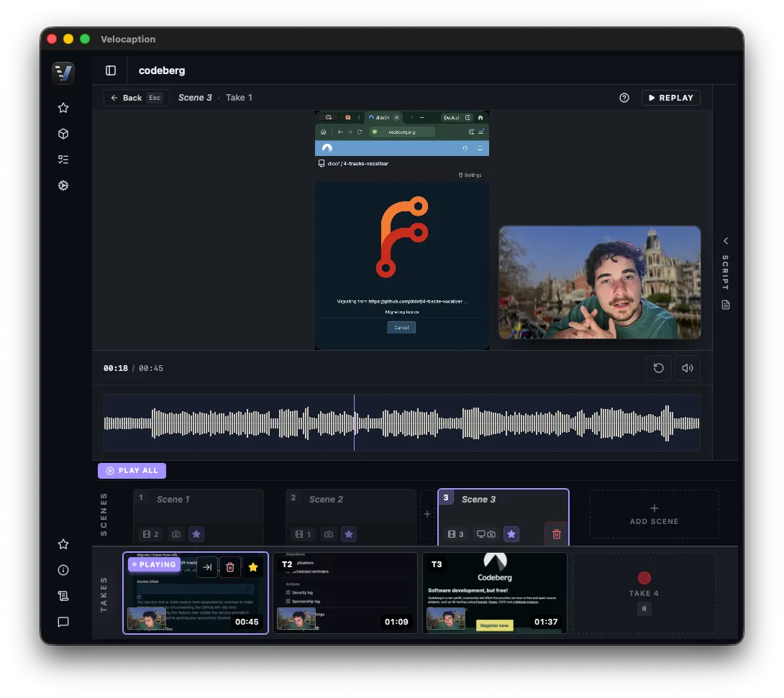
Task: Select the Scene 1 card
Action: (199, 517)
